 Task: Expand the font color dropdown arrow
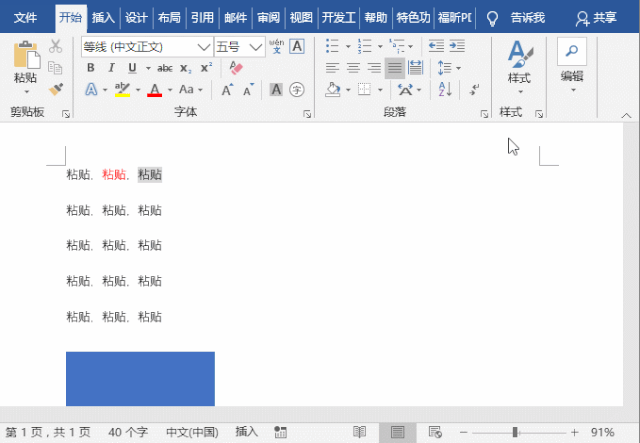[170, 90]
